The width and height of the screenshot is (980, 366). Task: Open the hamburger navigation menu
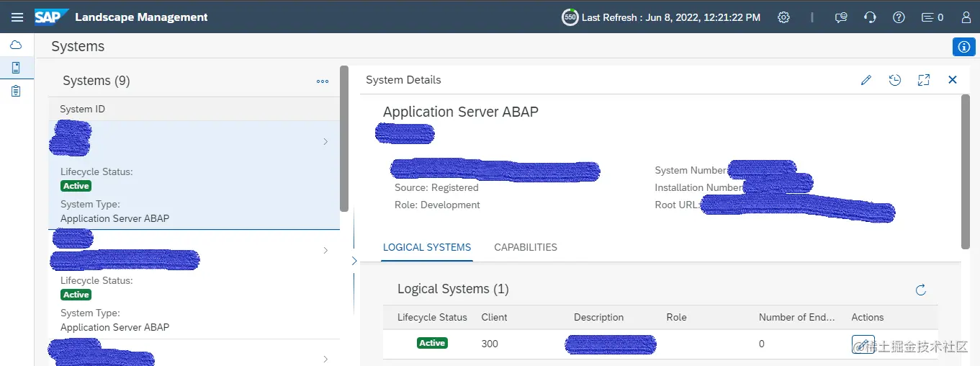(x=17, y=17)
